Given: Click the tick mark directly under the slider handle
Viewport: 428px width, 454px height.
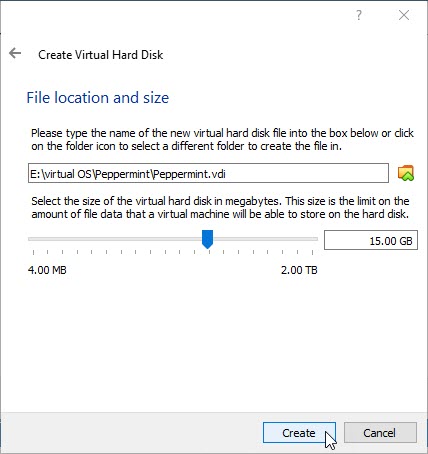Looking at the screenshot, I should pos(209,252).
